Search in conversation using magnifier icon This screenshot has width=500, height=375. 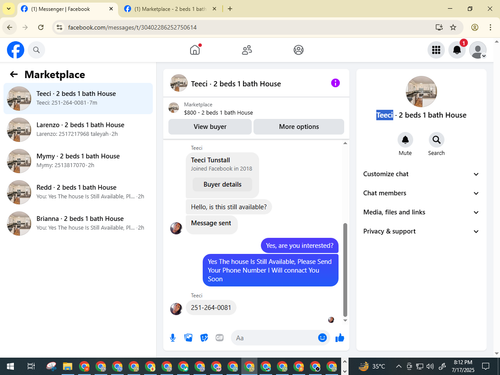click(x=436, y=140)
